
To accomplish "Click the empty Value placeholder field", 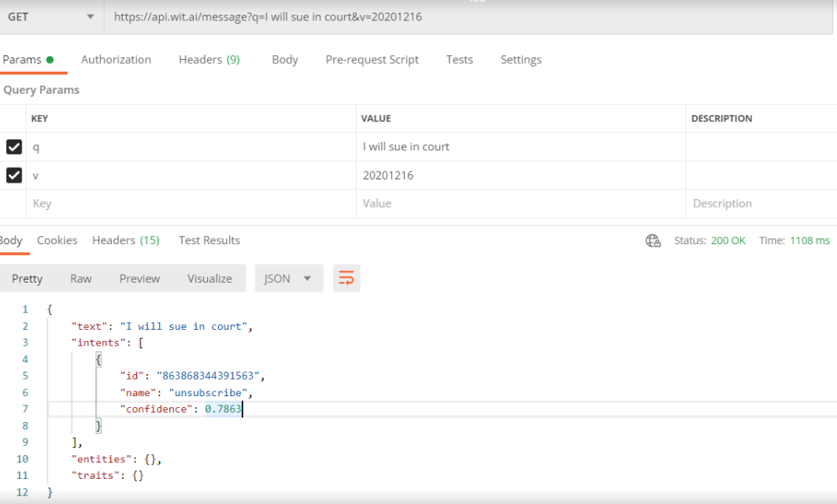I will click(x=521, y=203).
